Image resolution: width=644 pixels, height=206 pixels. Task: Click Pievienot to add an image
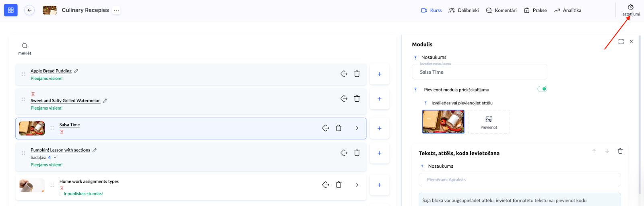(x=489, y=122)
